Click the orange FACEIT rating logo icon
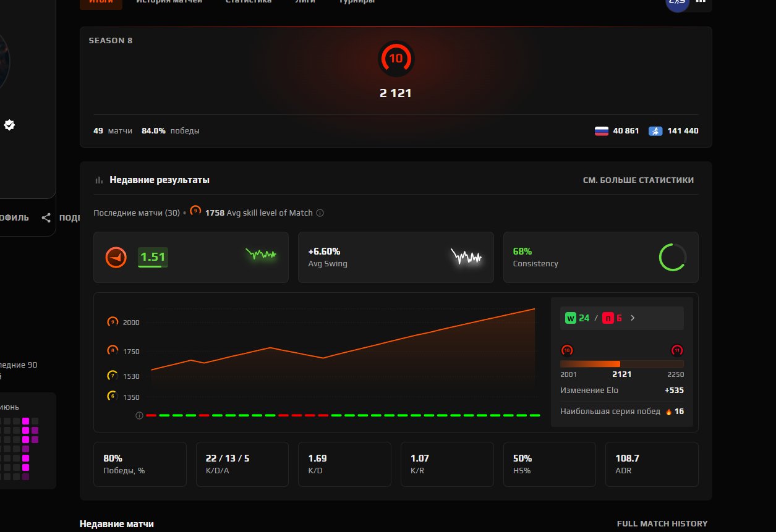 tap(116, 257)
